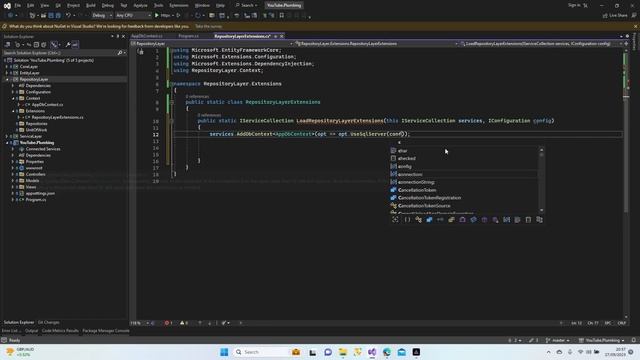Open the Package Manager Console tab
The width and height of the screenshot is (640, 360).
(x=106, y=331)
